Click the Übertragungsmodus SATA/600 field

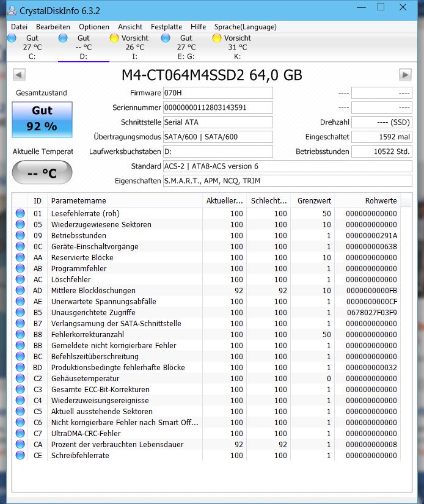(x=218, y=137)
